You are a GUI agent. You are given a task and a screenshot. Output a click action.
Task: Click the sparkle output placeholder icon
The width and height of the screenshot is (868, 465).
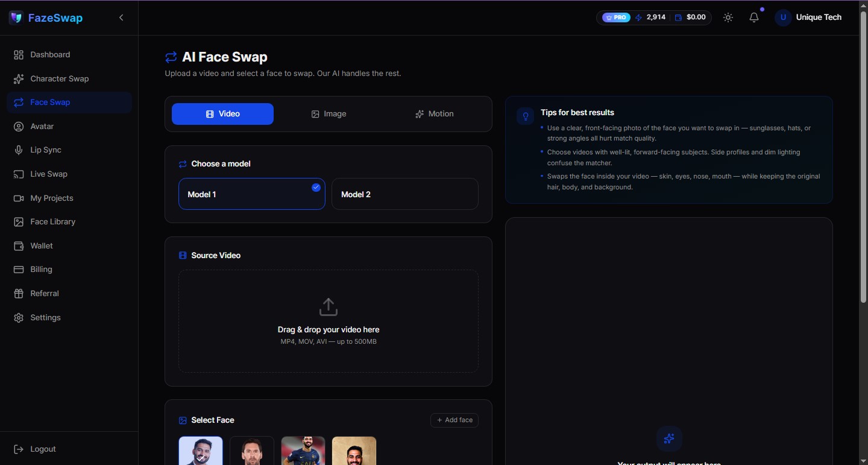click(x=668, y=438)
